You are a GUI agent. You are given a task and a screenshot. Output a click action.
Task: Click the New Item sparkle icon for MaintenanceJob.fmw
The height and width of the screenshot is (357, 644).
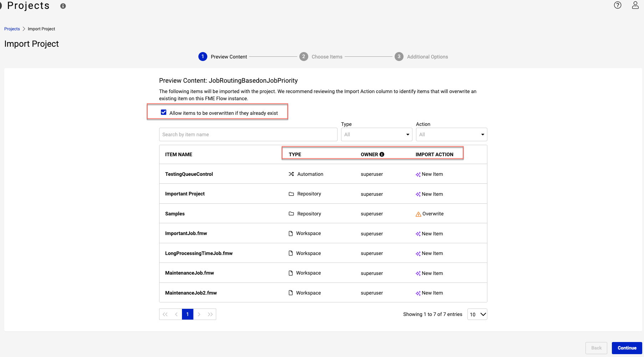click(x=418, y=274)
